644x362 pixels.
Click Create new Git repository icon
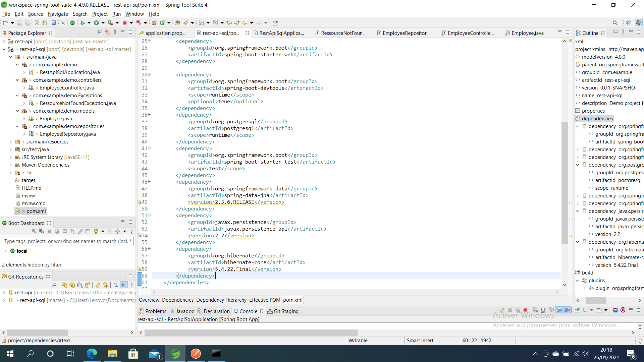click(x=88, y=285)
